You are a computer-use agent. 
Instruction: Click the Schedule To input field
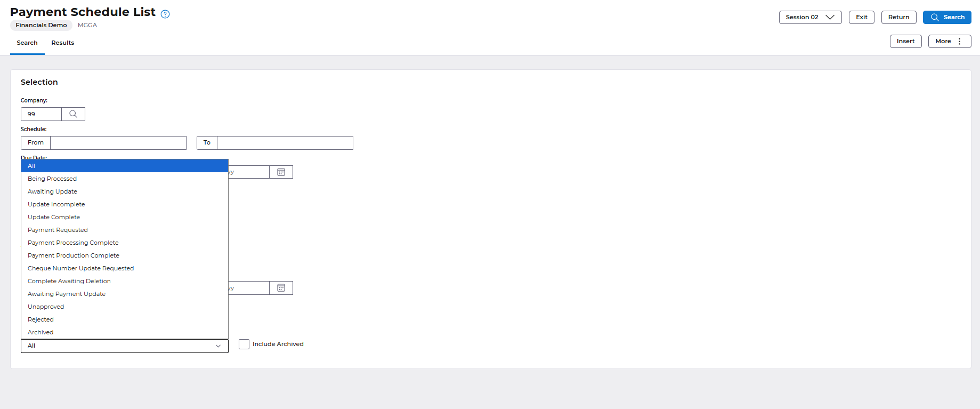tap(285, 143)
